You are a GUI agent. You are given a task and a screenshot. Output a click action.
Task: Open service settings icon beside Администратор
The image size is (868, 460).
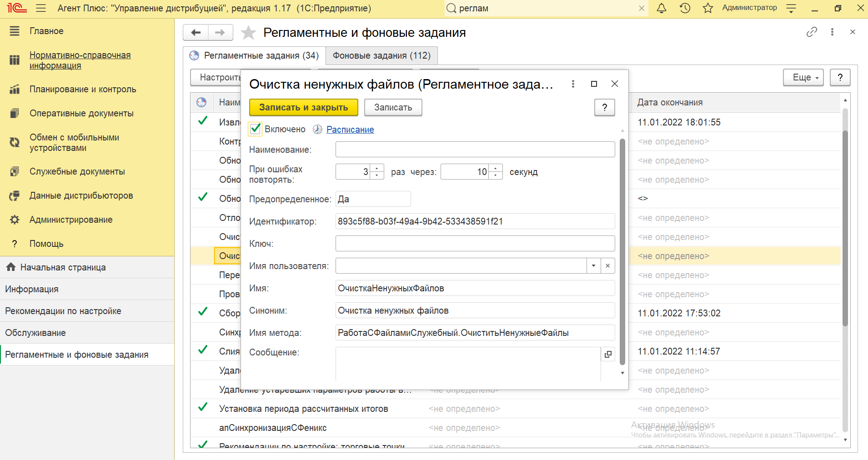791,8
